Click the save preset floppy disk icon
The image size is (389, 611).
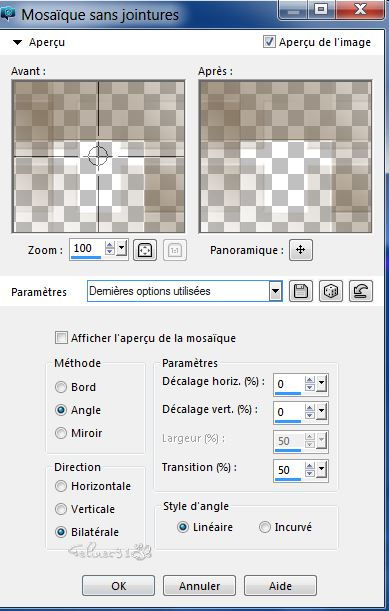pos(301,291)
